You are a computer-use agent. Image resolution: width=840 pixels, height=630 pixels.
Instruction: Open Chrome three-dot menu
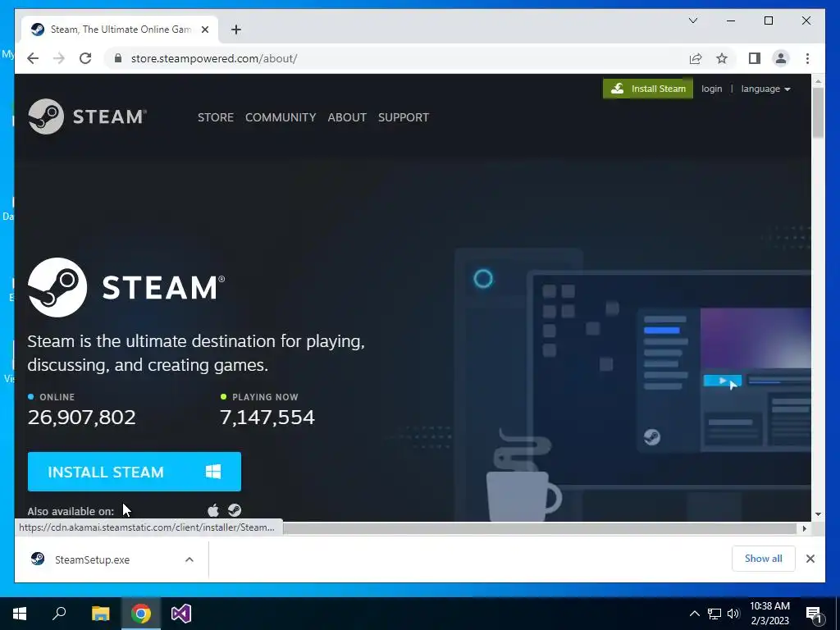[807, 58]
